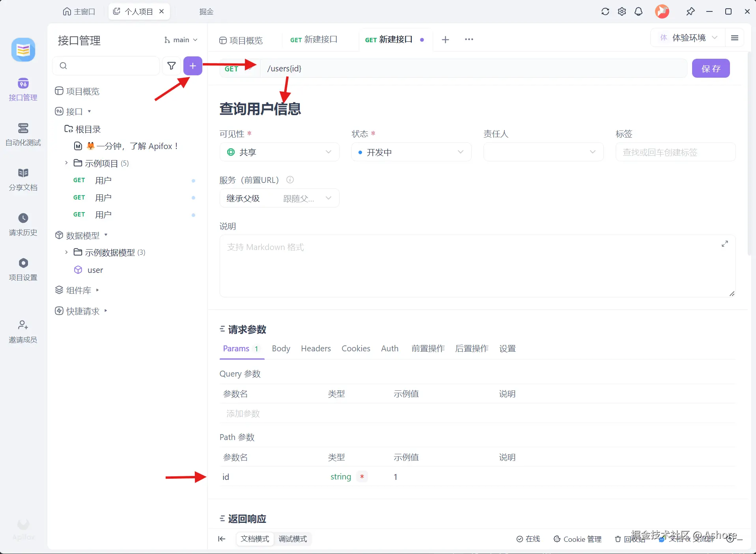Screen dimensions: 756x554
Task: Collapse the left panel with the bottom arrow icon
Action: point(222,539)
